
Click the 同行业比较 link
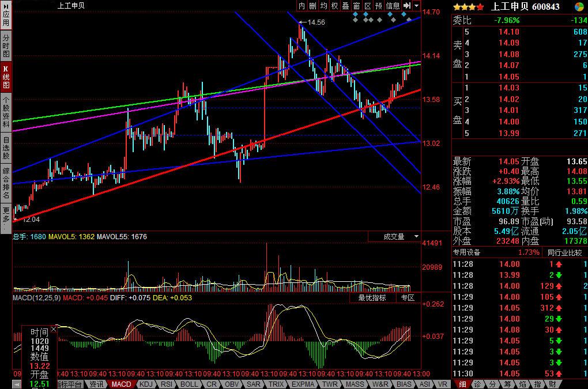[x=564, y=253]
